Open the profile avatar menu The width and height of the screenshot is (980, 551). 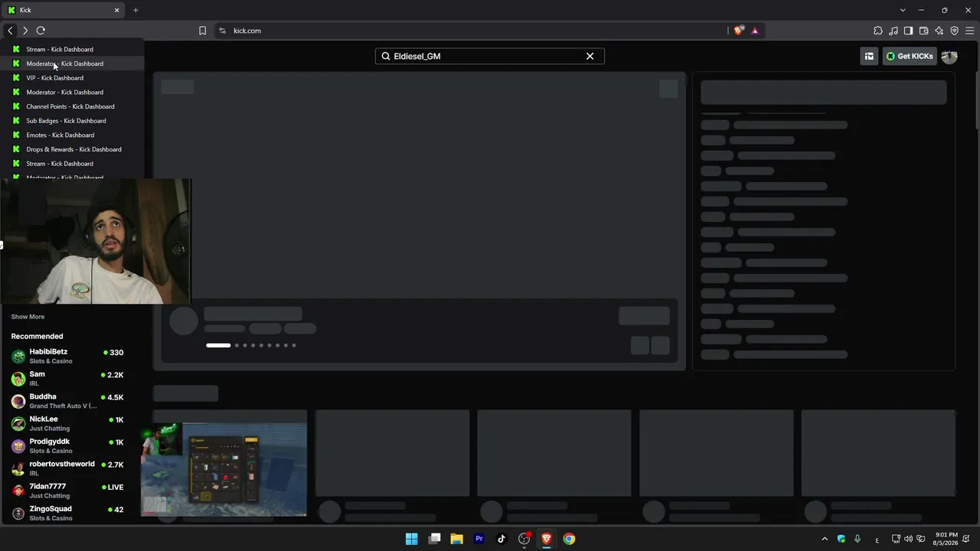pos(949,56)
